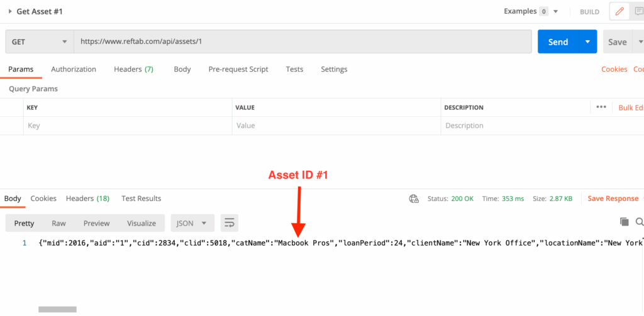Image resolution: width=644 pixels, height=316 pixels.
Task: Expand the Get Asset #1 request triangle
Action: click(10, 11)
